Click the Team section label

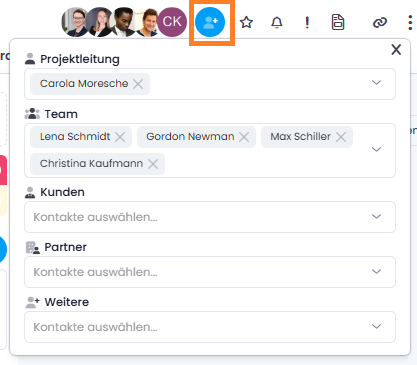coord(61,114)
